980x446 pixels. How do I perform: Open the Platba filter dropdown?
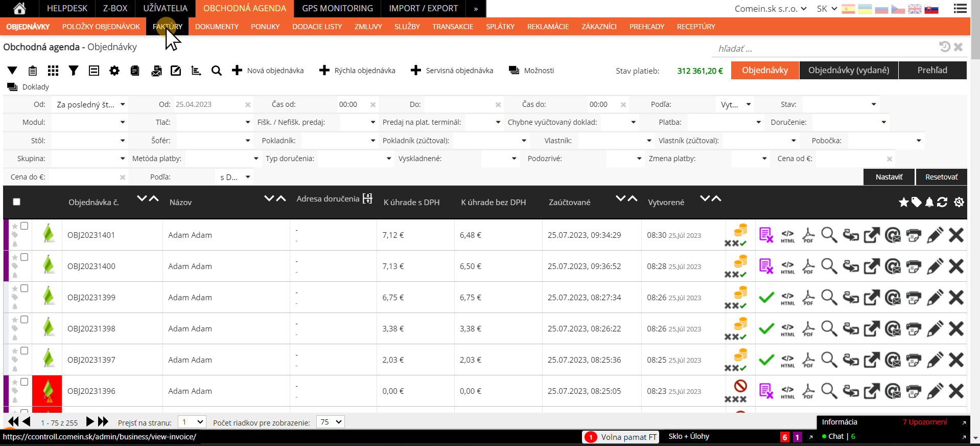click(x=725, y=122)
